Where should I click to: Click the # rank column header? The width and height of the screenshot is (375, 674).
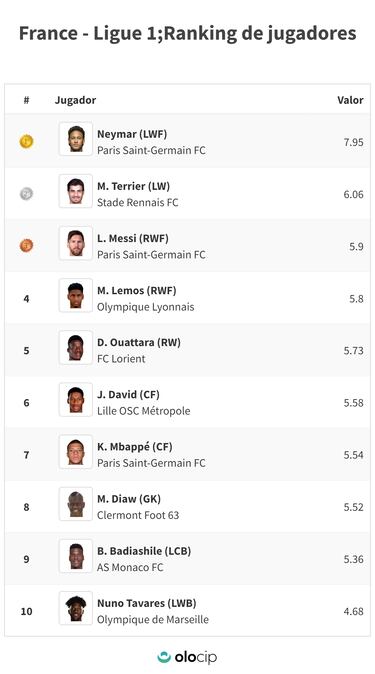[26, 100]
